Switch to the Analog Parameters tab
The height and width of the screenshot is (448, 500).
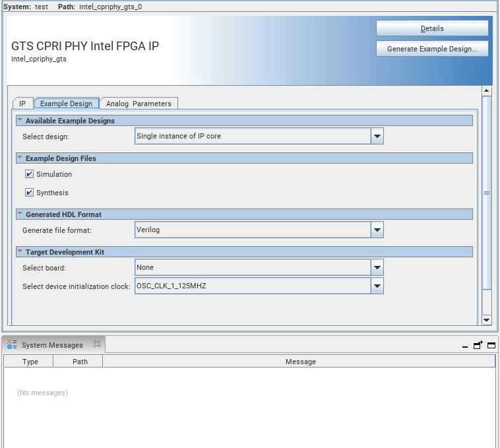click(x=139, y=104)
